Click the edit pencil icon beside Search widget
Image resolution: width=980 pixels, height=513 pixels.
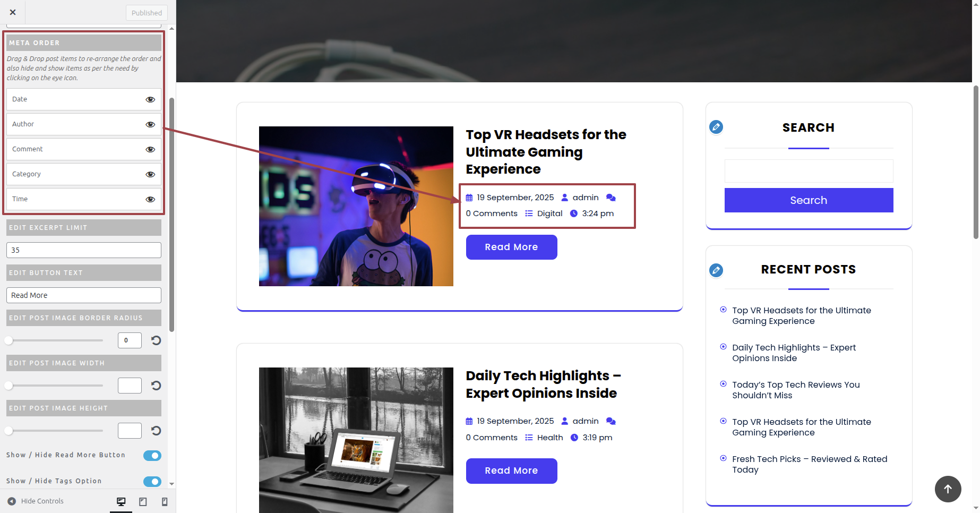tap(716, 127)
